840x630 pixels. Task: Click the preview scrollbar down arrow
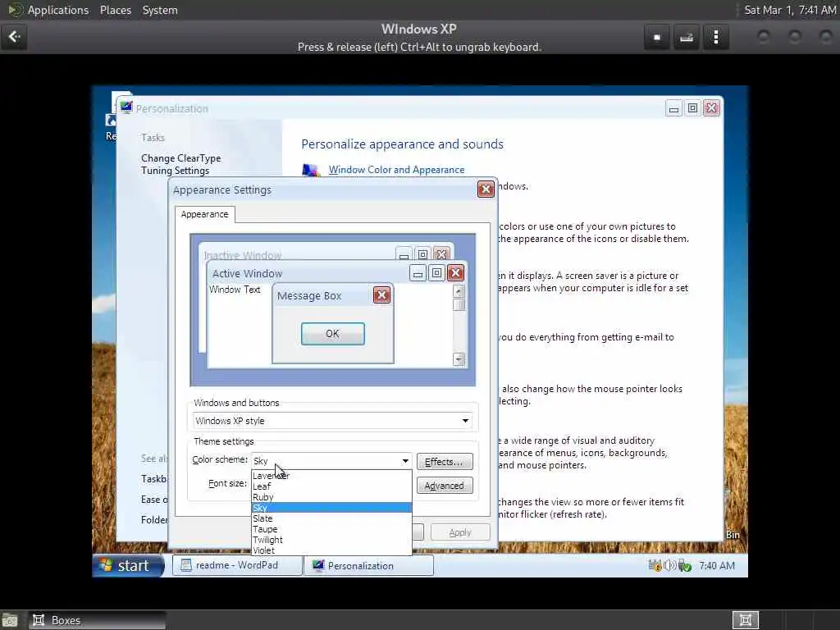(459, 359)
